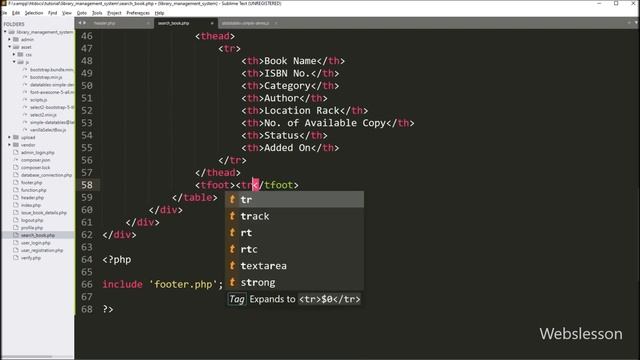Expand the admin folder
Viewport: 640px width, 360px height.
(10, 40)
